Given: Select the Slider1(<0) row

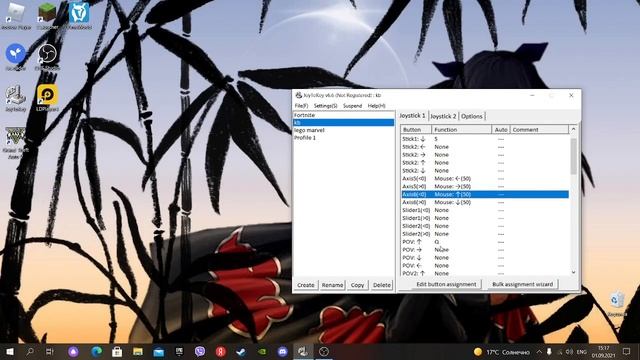Looking at the screenshot, I should pos(485,210).
